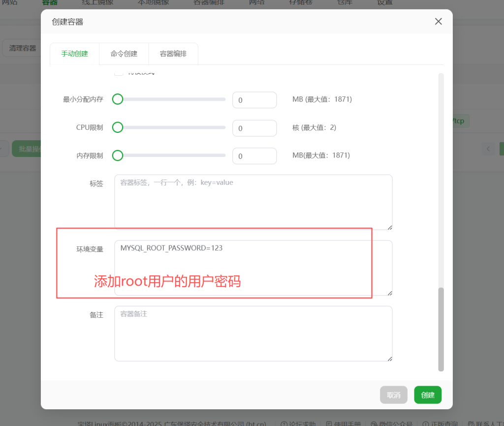The width and height of the screenshot is (504, 426).
Task: Switch to the 容器编排 dialog tab
Action: pos(173,54)
